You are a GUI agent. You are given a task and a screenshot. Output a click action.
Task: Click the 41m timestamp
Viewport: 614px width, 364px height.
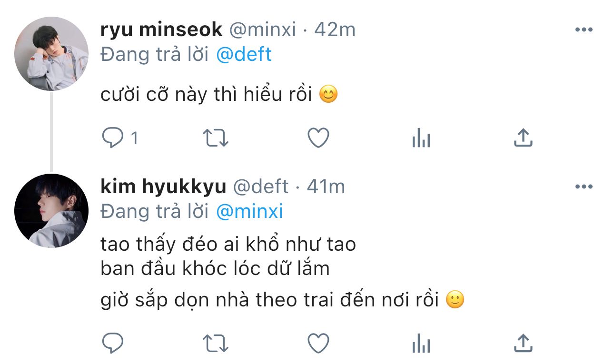326,187
